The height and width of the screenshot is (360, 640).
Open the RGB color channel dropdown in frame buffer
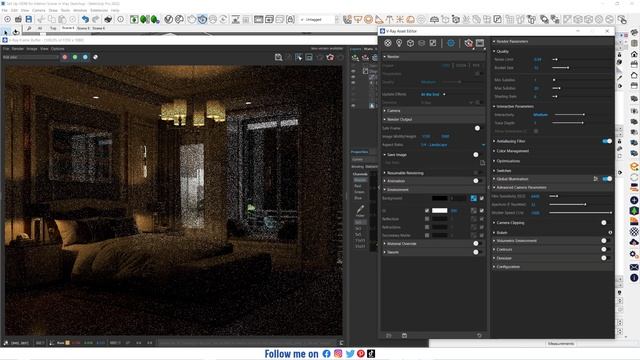(31, 57)
